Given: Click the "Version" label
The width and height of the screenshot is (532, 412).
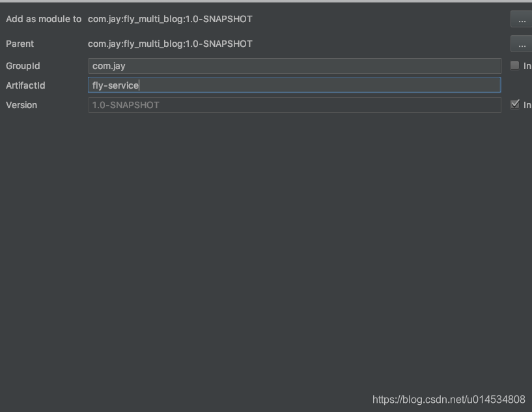Looking at the screenshot, I should click(21, 105).
